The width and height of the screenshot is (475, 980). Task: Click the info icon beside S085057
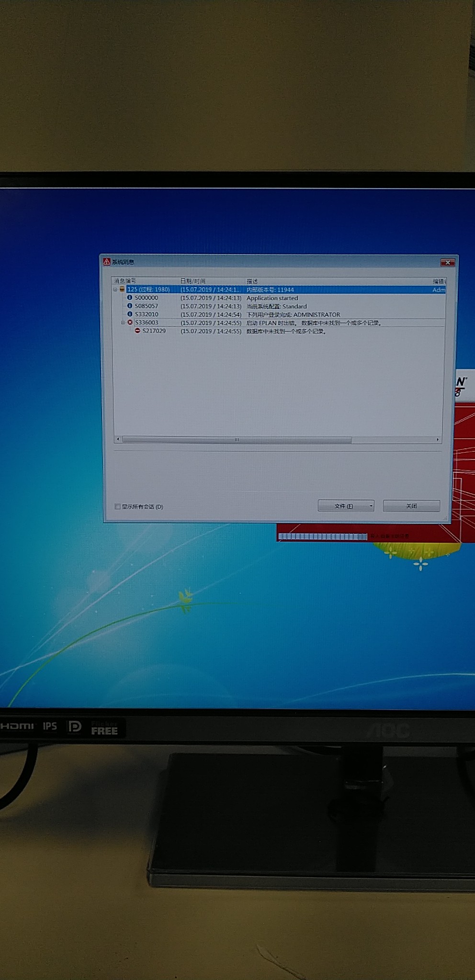pyautogui.click(x=129, y=306)
